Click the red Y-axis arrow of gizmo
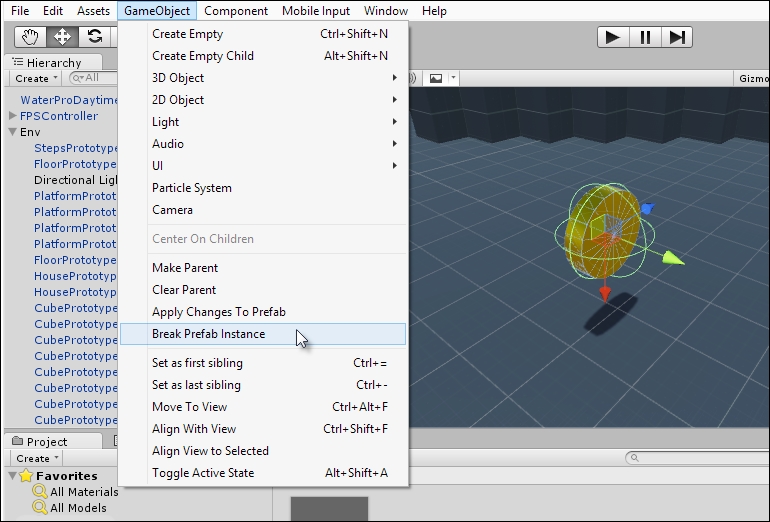The image size is (770, 522). pos(604,291)
